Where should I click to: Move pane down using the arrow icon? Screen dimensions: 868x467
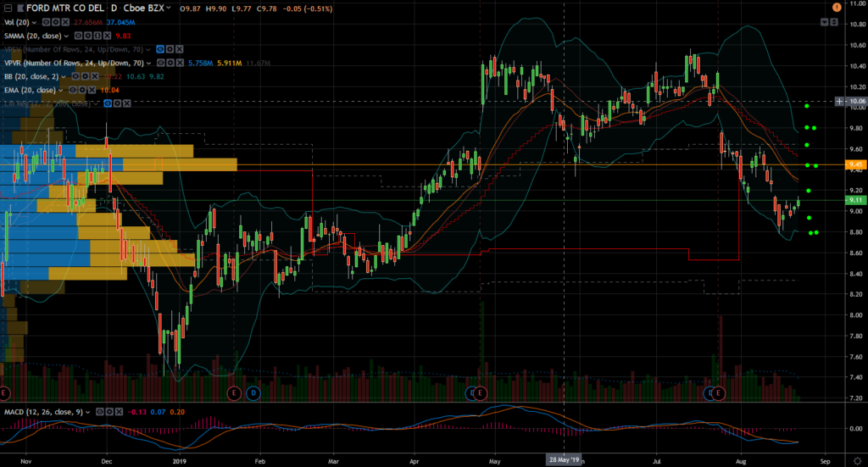(824, 22)
